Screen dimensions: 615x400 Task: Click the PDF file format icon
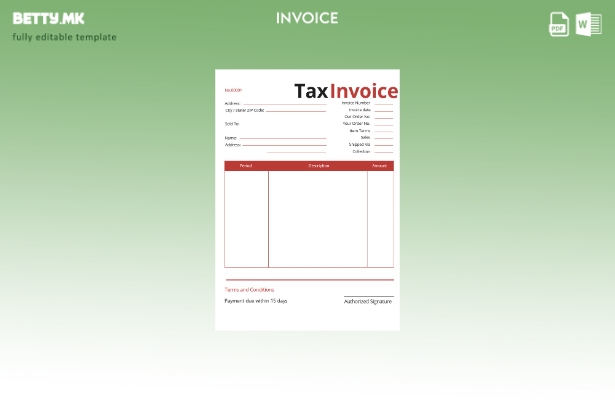559,25
